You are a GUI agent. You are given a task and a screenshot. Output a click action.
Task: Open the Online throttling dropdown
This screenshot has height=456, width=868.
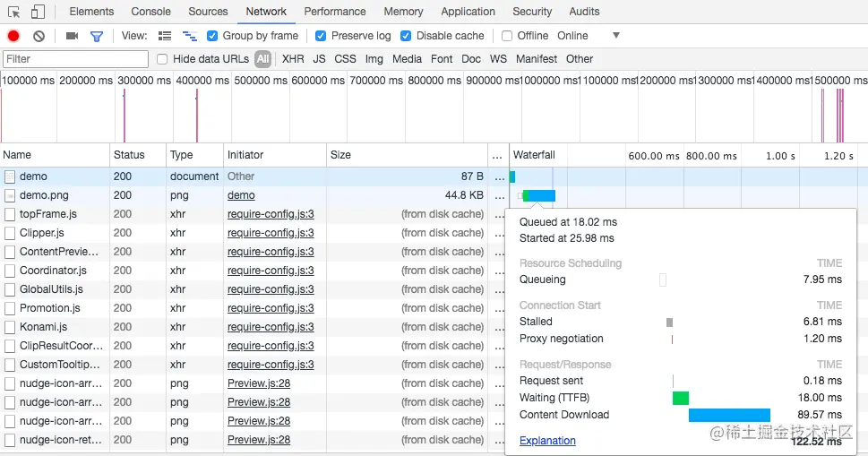589,36
